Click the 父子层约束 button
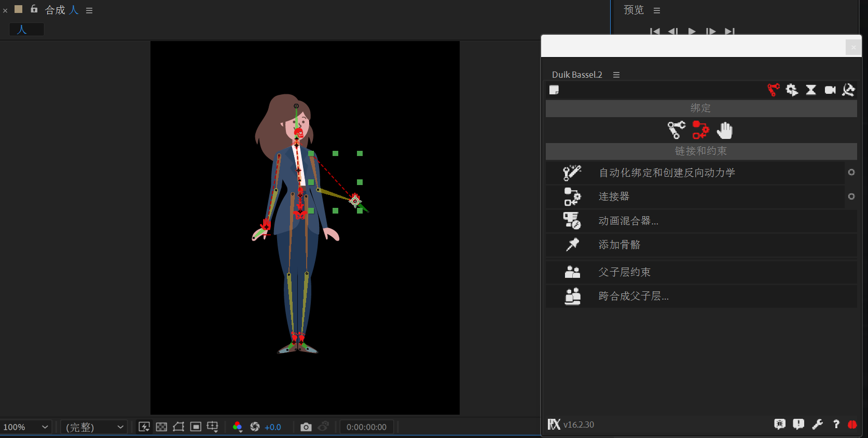The height and width of the screenshot is (438, 868). pos(624,272)
